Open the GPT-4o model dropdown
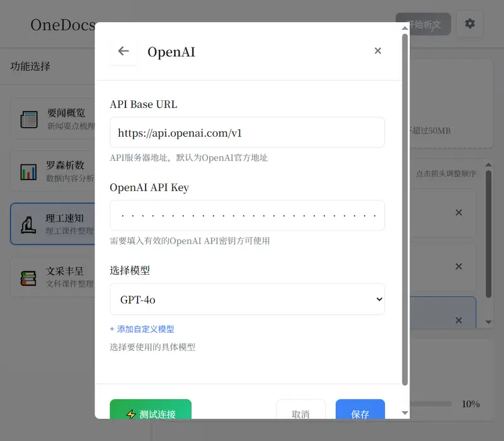504x441 pixels. tap(247, 299)
